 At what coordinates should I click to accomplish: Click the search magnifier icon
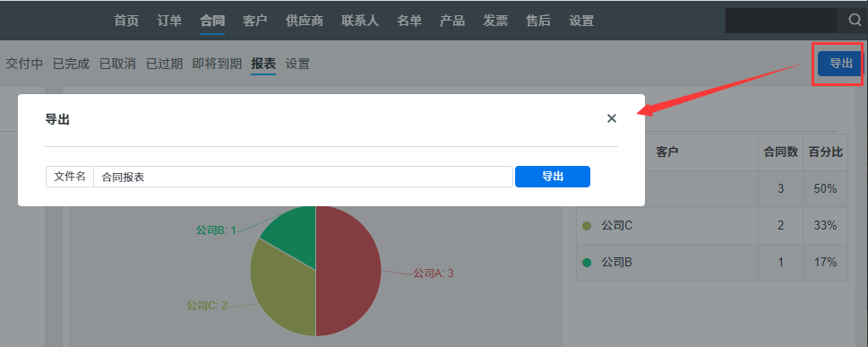855,21
